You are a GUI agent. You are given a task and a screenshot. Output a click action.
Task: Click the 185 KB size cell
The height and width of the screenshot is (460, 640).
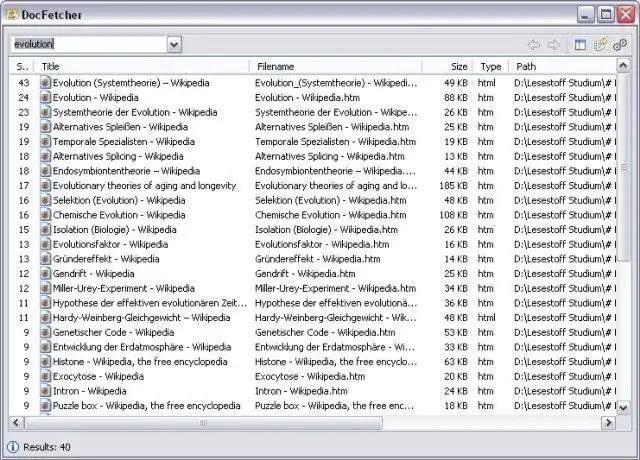click(453, 186)
